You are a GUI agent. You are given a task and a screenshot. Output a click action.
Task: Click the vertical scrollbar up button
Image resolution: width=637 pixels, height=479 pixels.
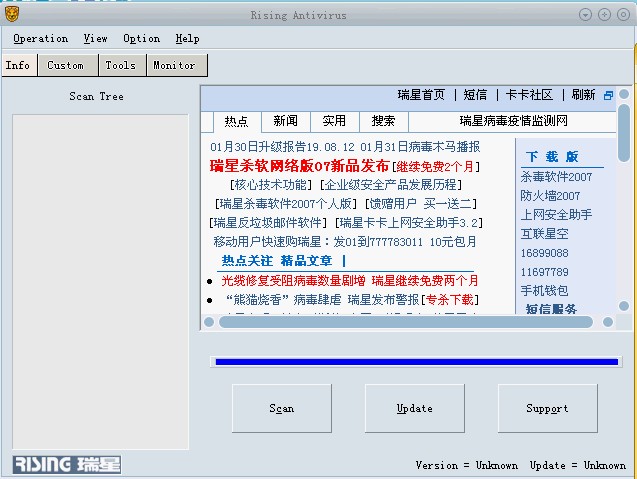[624, 94]
